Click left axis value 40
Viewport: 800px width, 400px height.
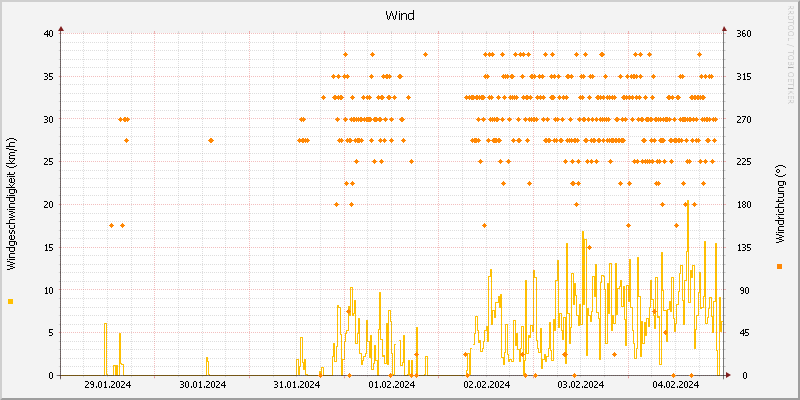(49, 34)
